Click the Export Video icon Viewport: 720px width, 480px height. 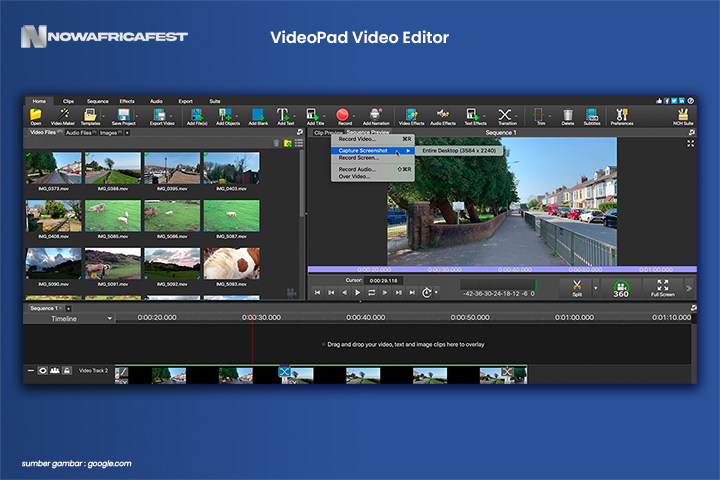pyautogui.click(x=160, y=116)
